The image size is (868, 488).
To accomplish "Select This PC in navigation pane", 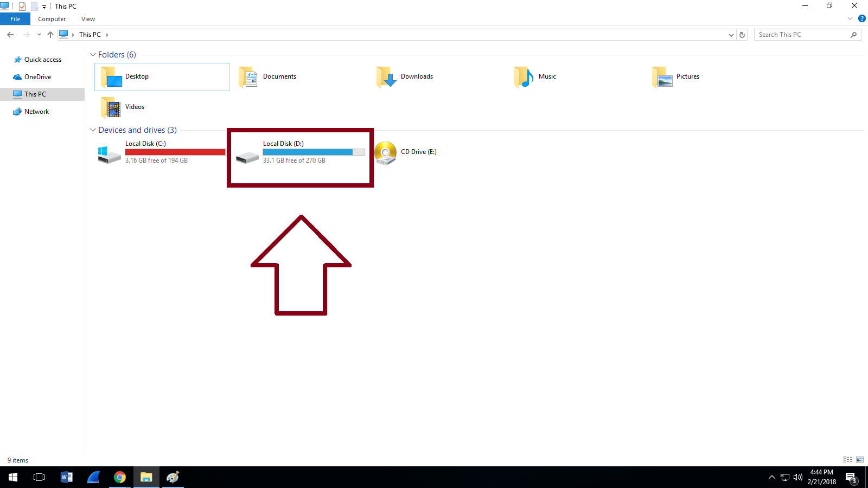I will point(35,94).
